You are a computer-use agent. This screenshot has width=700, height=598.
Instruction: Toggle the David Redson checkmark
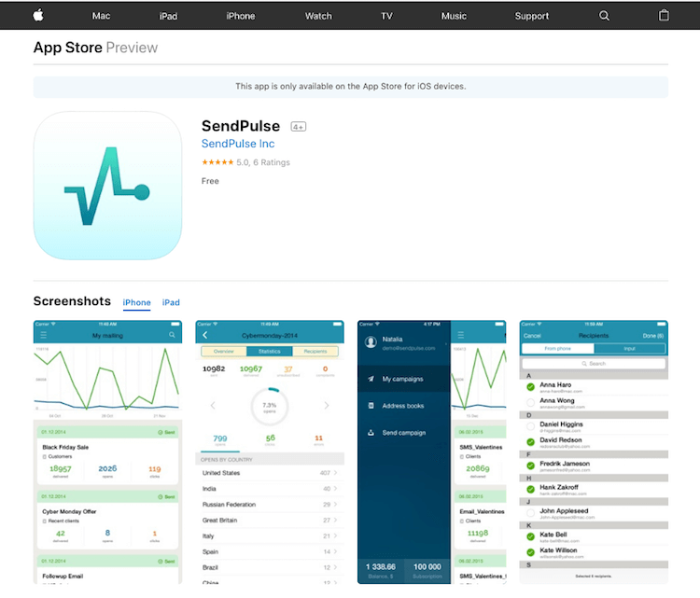click(530, 442)
